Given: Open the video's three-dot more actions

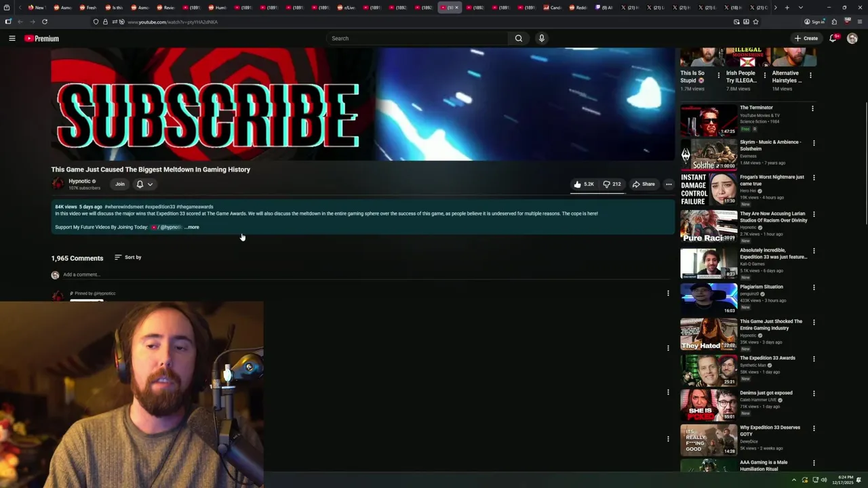Looking at the screenshot, I should click(669, 184).
